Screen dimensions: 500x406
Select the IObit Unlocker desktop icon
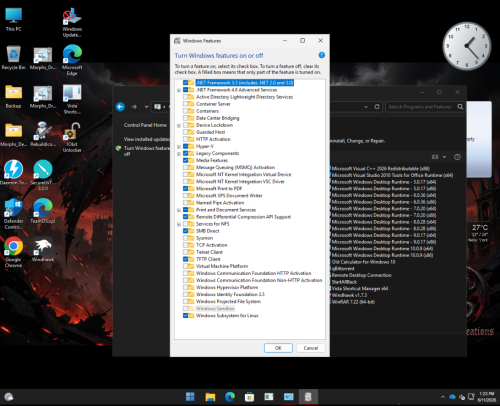[x=72, y=137]
